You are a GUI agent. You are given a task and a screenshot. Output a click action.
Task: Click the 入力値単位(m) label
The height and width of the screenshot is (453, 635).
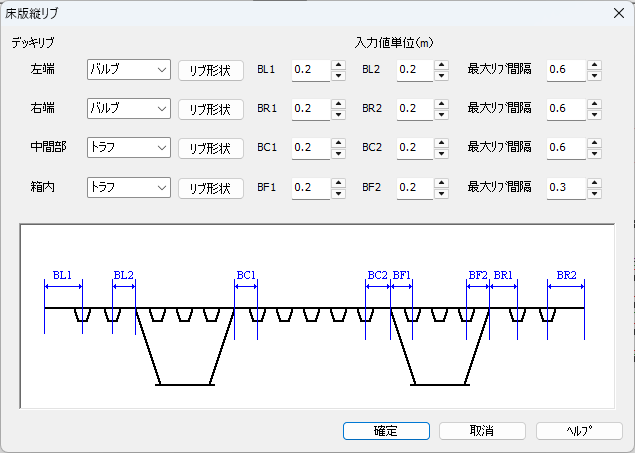pos(394,43)
